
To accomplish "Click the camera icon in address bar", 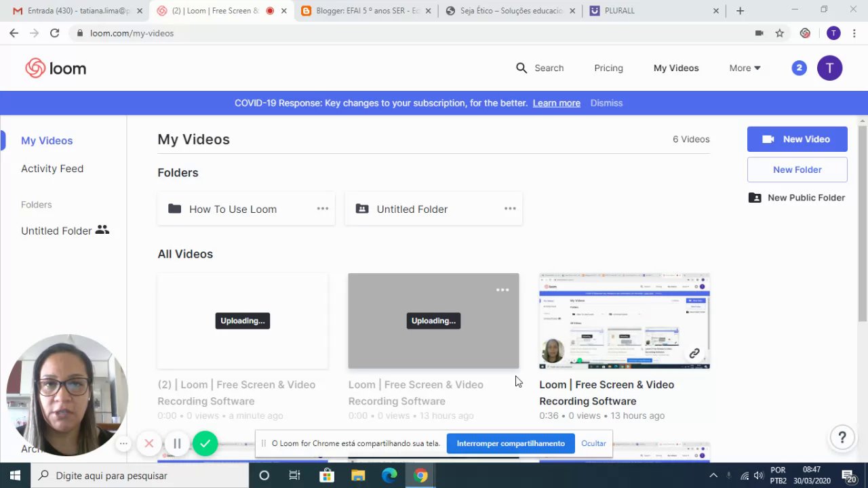I will click(759, 33).
